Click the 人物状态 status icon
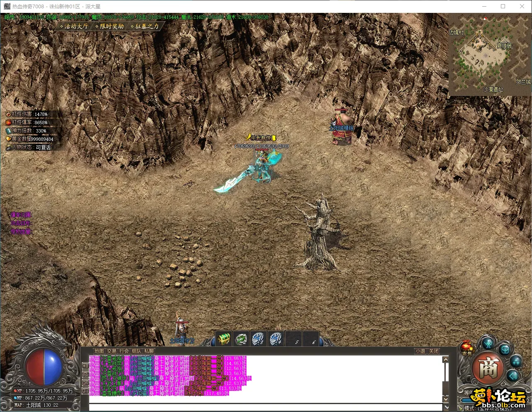 coord(8,147)
